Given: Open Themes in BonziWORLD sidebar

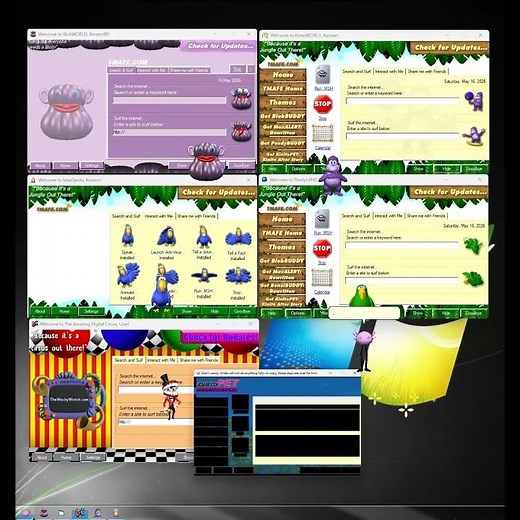Looking at the screenshot, I should tap(283, 102).
